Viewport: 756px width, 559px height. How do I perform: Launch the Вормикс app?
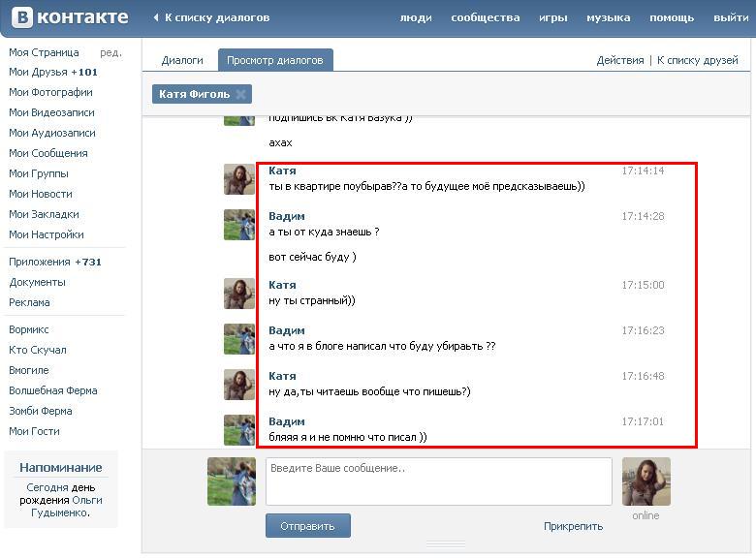pos(29,330)
